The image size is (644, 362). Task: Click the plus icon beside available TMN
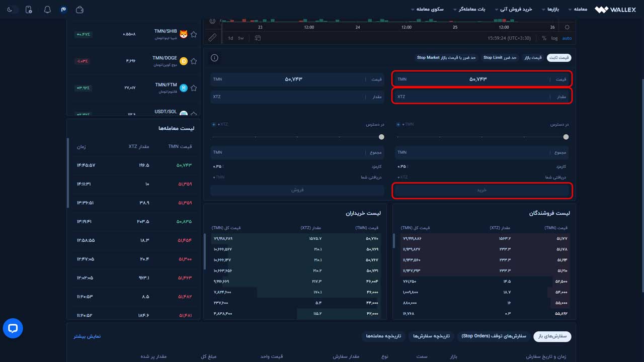click(x=398, y=124)
